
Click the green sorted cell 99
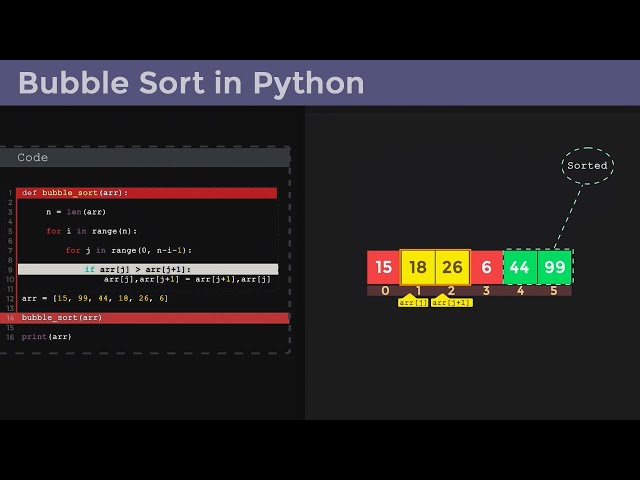click(554, 267)
